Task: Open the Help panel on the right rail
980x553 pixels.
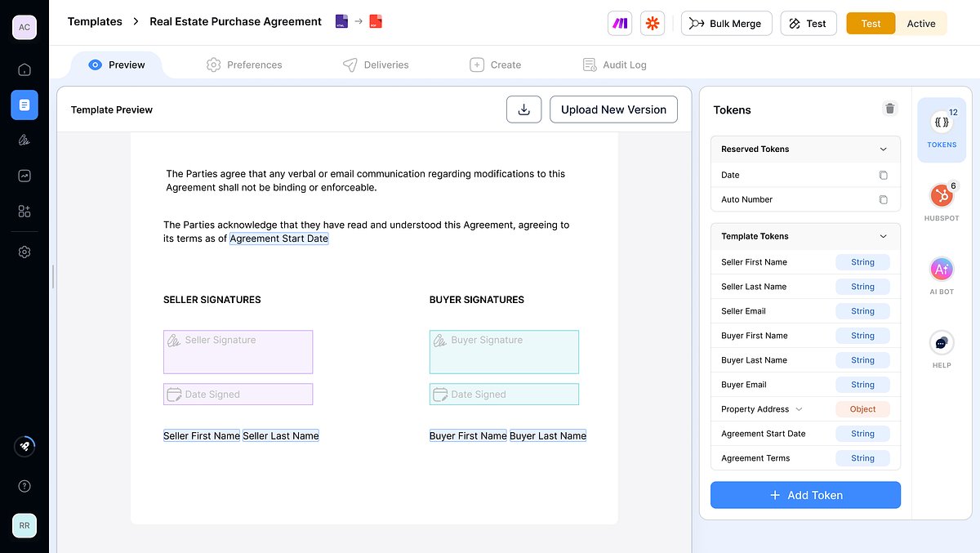Action: tap(942, 343)
